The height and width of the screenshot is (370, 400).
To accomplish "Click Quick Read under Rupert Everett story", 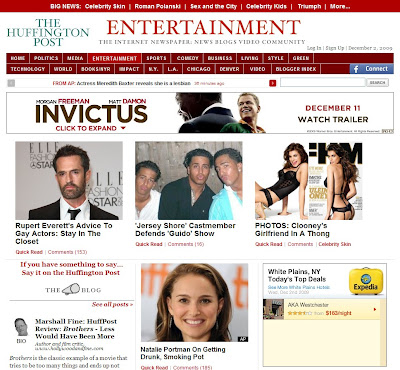I will click(29, 252).
